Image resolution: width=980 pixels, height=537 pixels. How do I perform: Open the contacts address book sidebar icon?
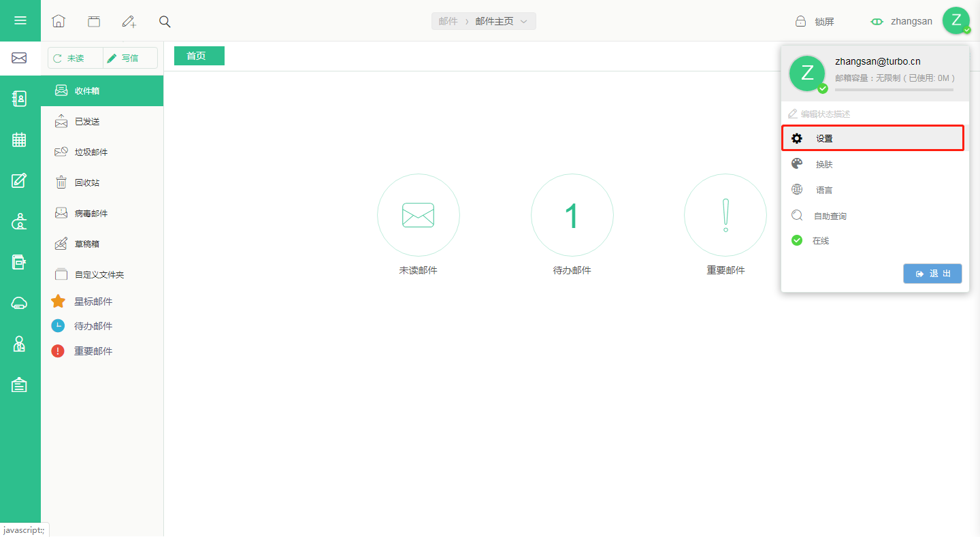(20, 99)
